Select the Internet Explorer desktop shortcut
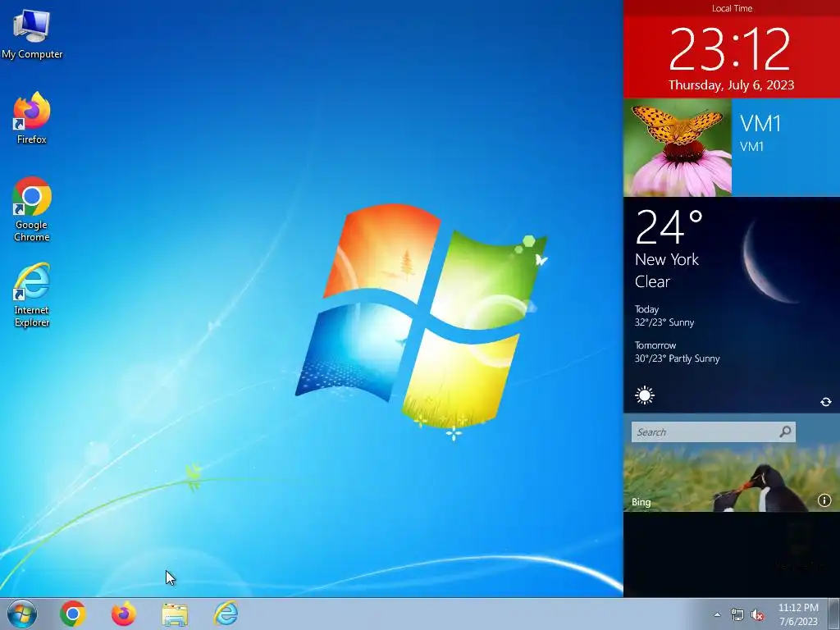840x630 pixels. pyautogui.click(x=32, y=294)
